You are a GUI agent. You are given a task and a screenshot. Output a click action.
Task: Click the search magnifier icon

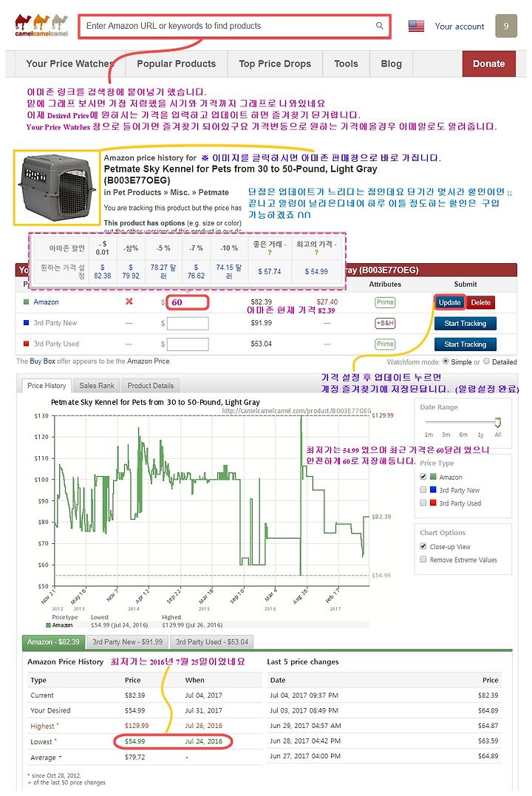pyautogui.click(x=379, y=25)
